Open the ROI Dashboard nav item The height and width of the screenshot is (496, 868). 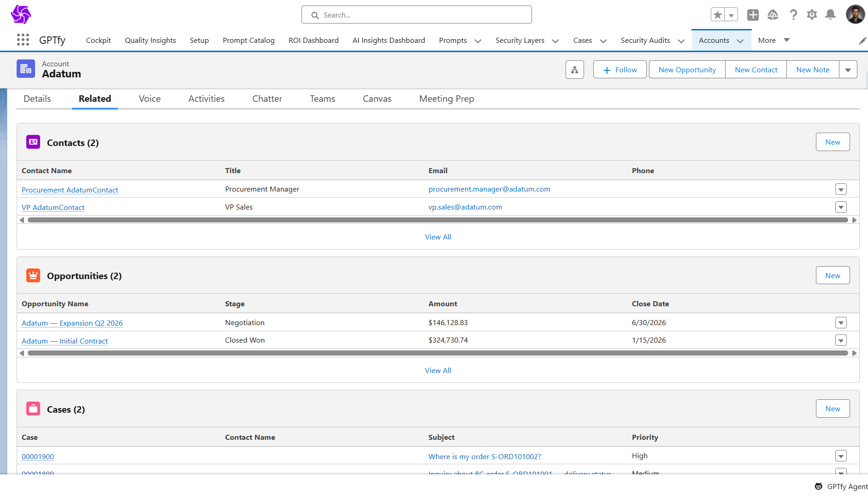[313, 40]
